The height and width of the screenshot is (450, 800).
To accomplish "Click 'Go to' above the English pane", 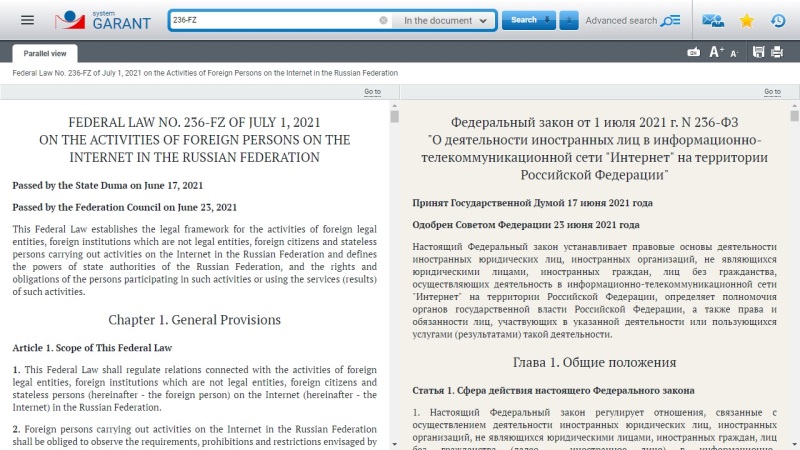I will (372, 92).
